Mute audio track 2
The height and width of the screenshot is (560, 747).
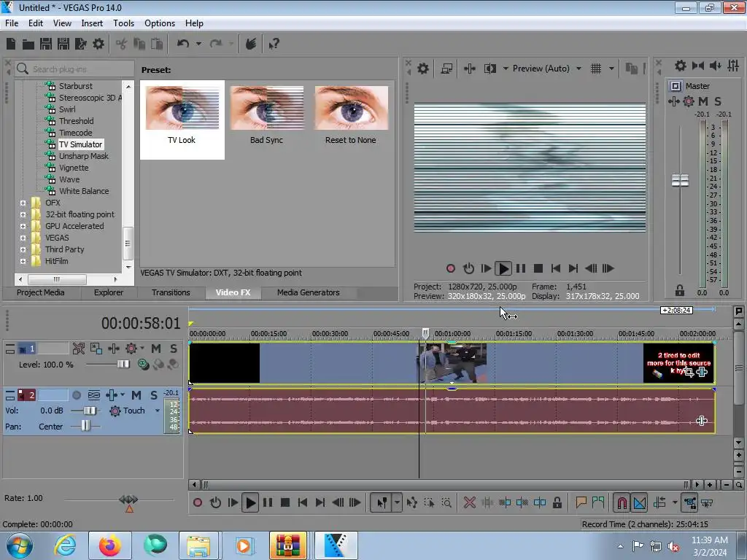coord(136,395)
